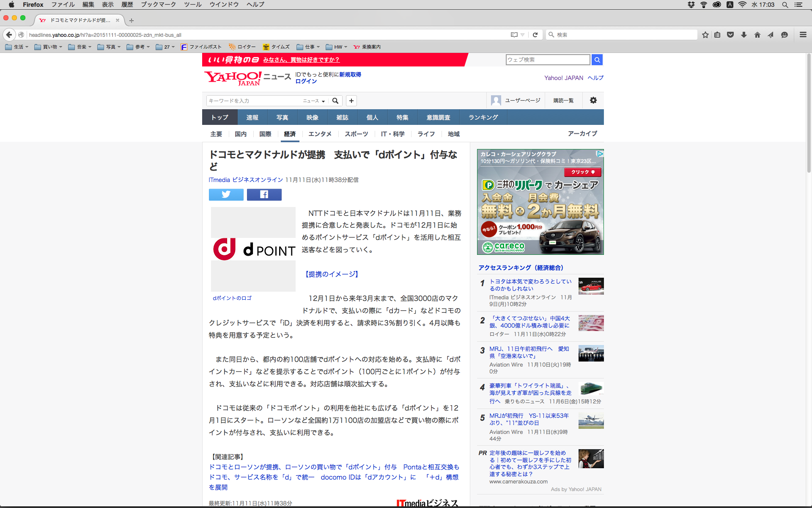Open the Firefox hamburger menu

click(x=803, y=35)
